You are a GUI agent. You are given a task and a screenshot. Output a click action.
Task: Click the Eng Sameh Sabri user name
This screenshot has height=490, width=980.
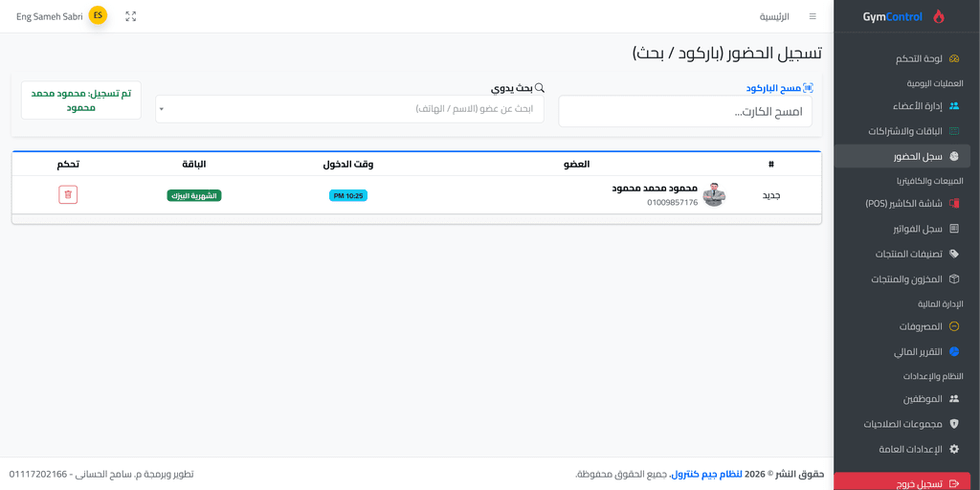tap(50, 16)
